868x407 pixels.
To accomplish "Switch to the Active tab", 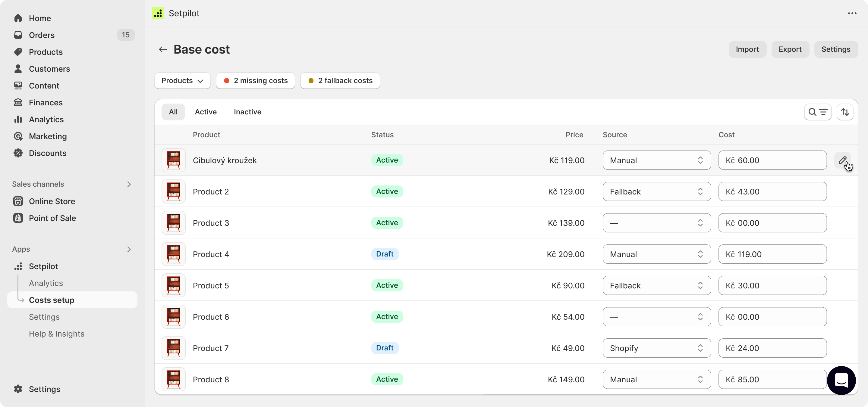I will 205,112.
